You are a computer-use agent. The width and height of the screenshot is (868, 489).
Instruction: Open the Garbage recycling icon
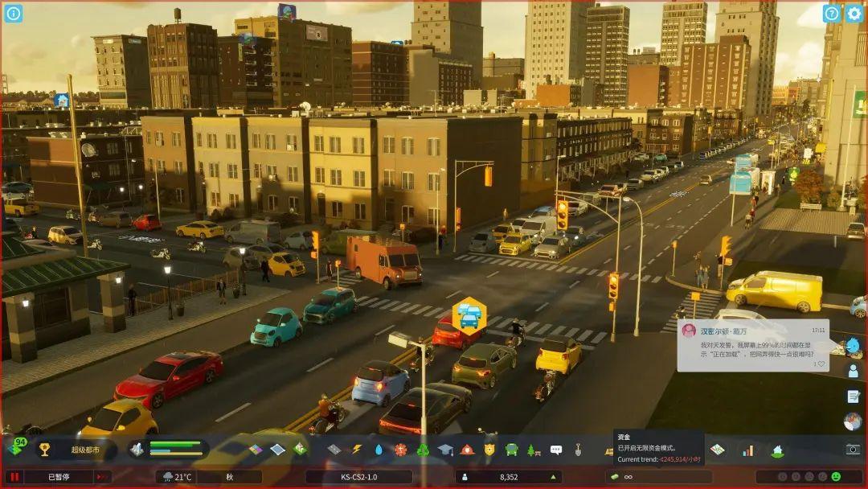click(423, 450)
